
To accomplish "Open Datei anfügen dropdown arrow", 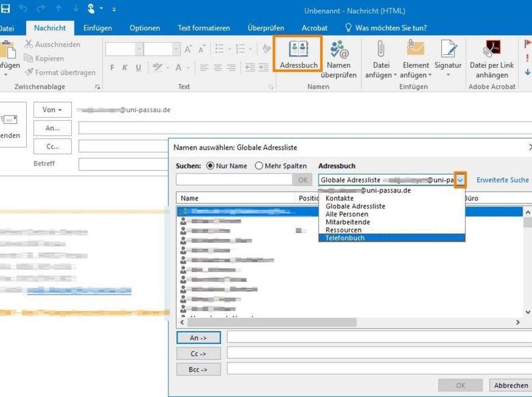I will point(395,75).
